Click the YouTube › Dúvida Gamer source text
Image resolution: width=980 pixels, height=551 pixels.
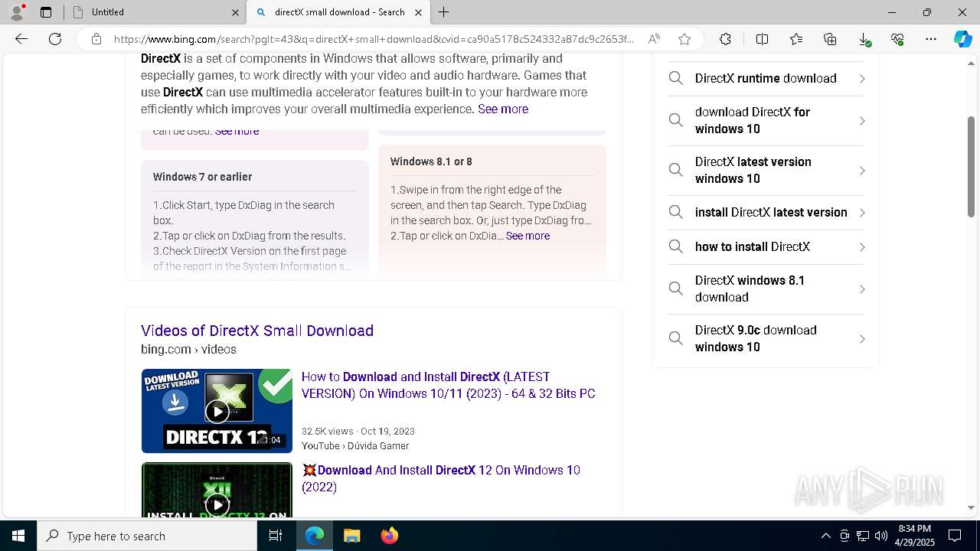click(355, 445)
